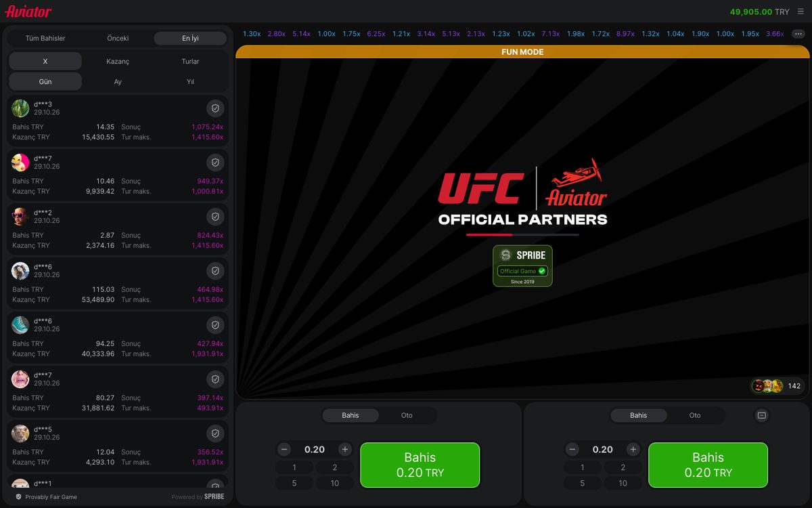Open the 6.25x round in history
Image resolution: width=812 pixels, height=508 pixels.
[376, 34]
